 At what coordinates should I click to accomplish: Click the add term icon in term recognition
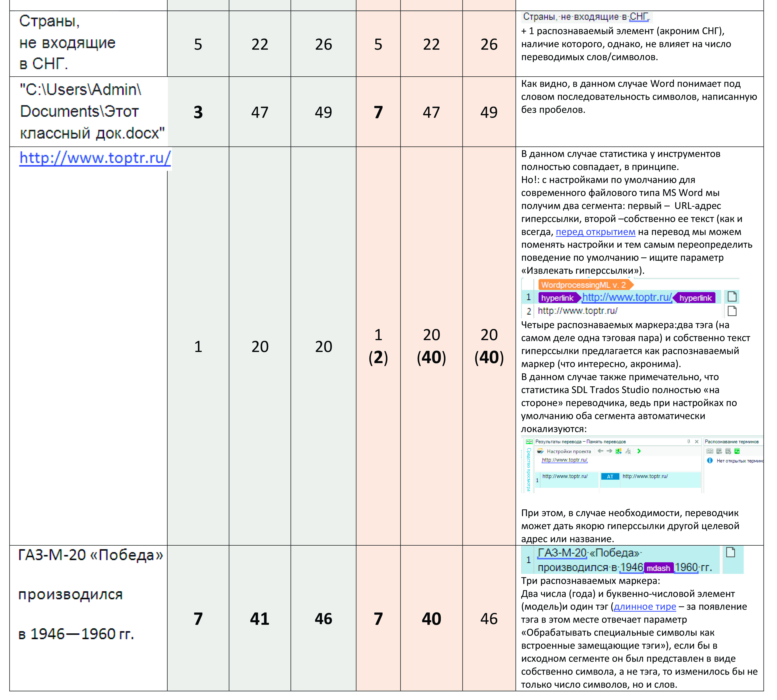pos(719,451)
